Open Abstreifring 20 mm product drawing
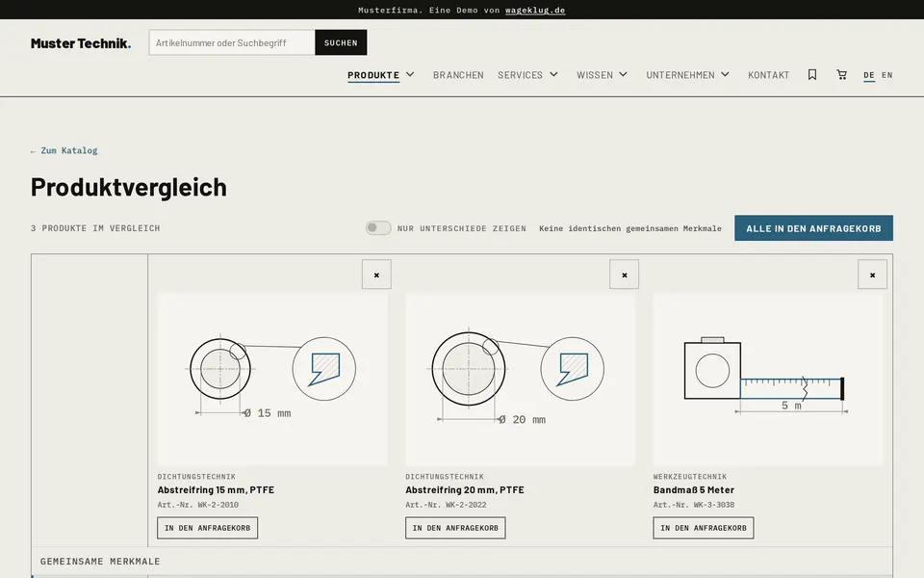This screenshot has width=924, height=578. click(521, 380)
